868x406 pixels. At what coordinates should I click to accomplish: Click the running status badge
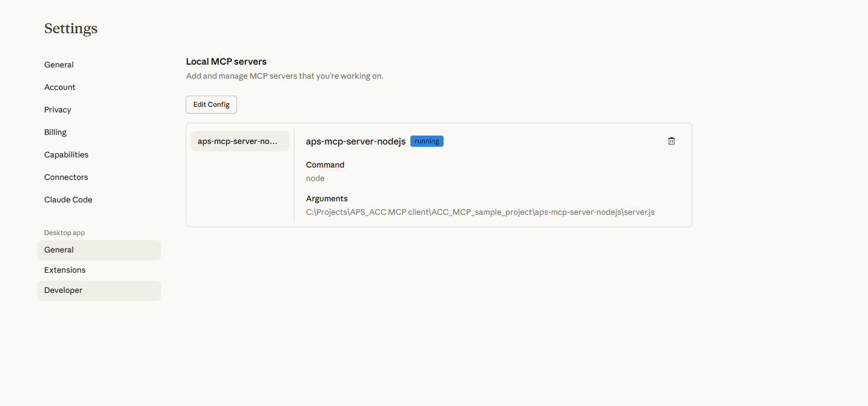point(427,141)
